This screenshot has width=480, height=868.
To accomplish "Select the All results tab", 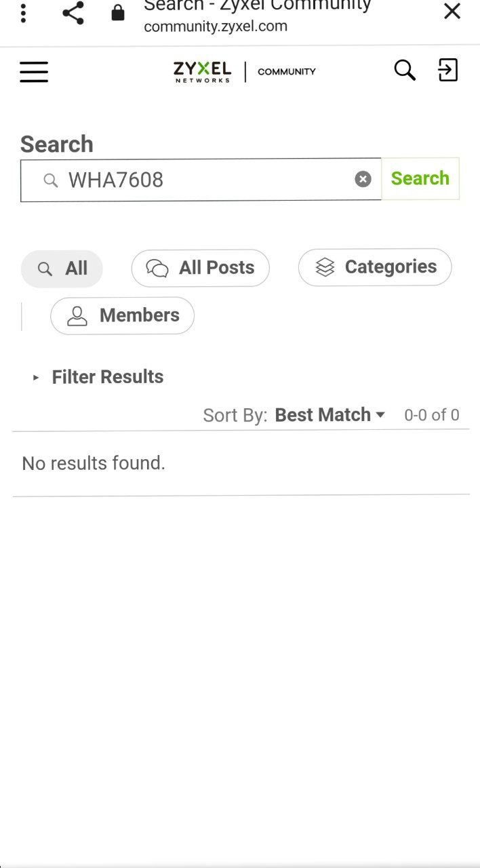I will click(x=62, y=269).
